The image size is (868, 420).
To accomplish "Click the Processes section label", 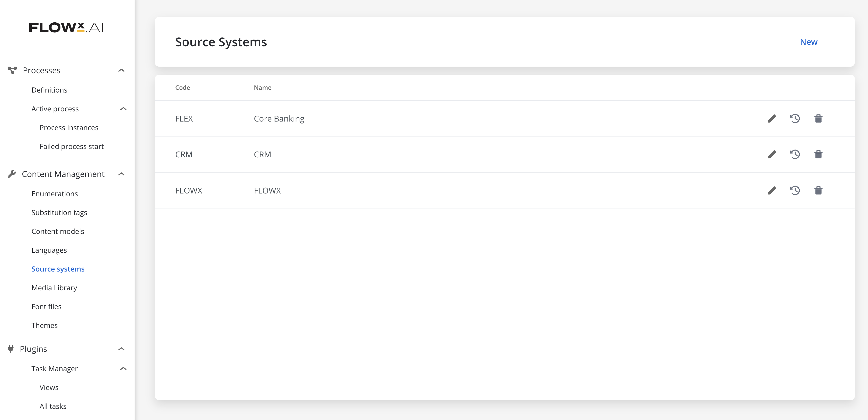I will 41,70.
